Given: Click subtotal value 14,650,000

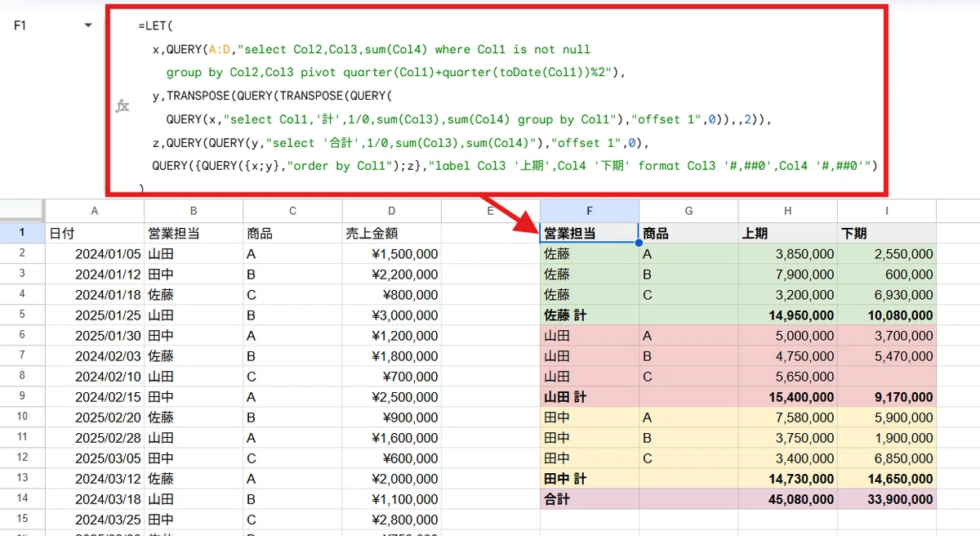Looking at the screenshot, I should (x=886, y=478).
